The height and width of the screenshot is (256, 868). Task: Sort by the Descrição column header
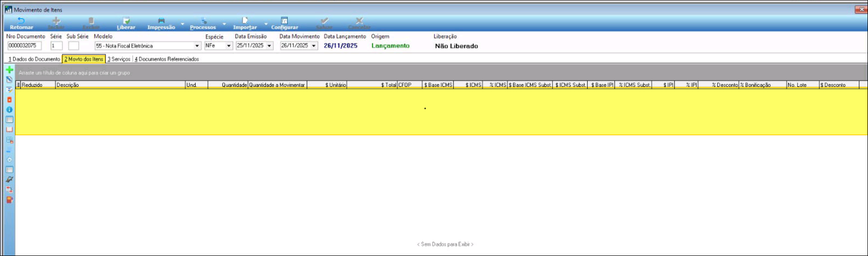coord(120,85)
